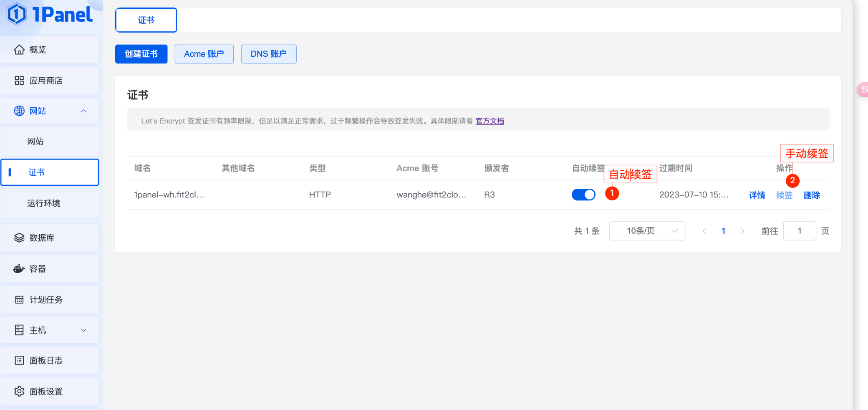Switch to the 证书 tab at top
This screenshot has width=868, height=410.
[146, 20]
